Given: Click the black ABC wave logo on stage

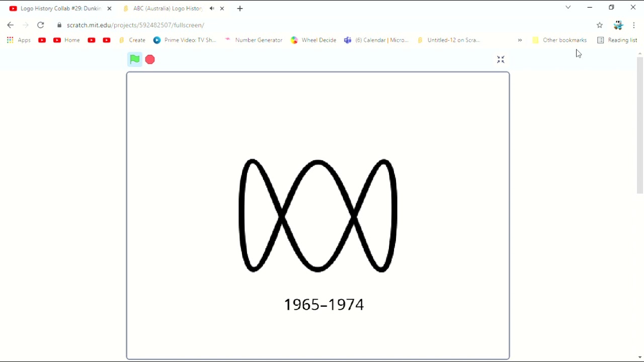Looking at the screenshot, I should (318, 216).
